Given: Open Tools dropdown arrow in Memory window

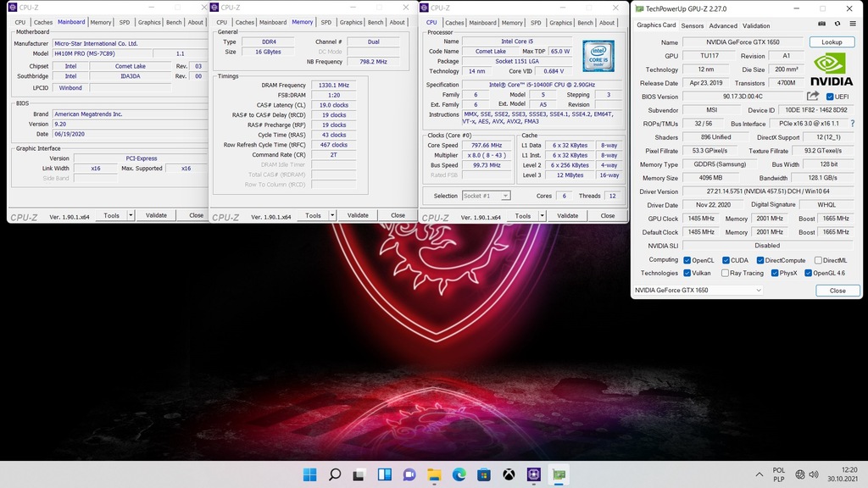Looking at the screenshot, I should click(x=332, y=215).
